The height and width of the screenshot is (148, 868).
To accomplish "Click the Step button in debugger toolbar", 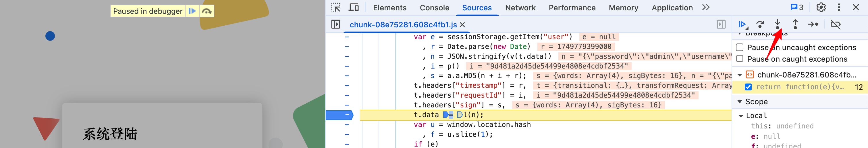I will tap(813, 24).
